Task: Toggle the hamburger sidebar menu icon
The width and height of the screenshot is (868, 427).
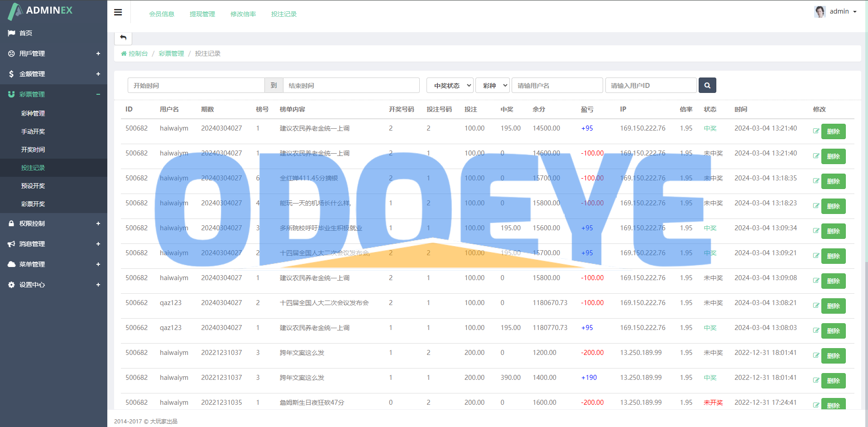Action: (x=118, y=12)
